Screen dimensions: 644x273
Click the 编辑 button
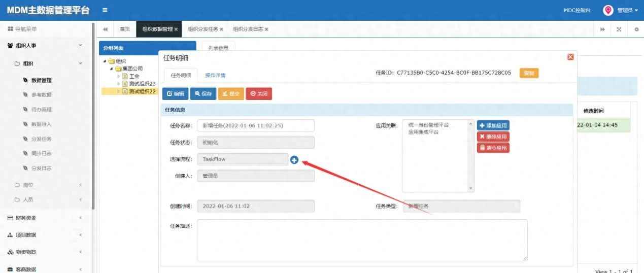point(176,94)
